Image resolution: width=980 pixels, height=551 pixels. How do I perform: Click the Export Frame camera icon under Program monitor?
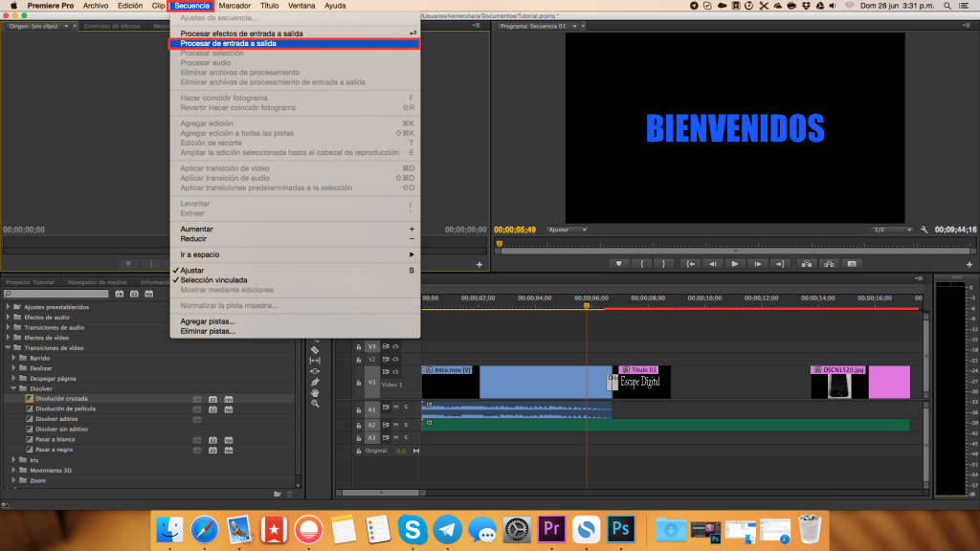[x=852, y=263]
